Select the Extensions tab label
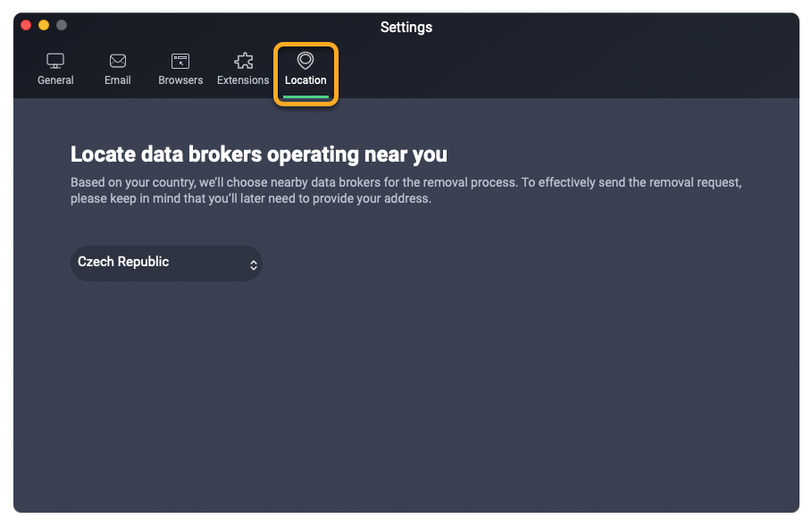The image size is (812, 527). (243, 80)
